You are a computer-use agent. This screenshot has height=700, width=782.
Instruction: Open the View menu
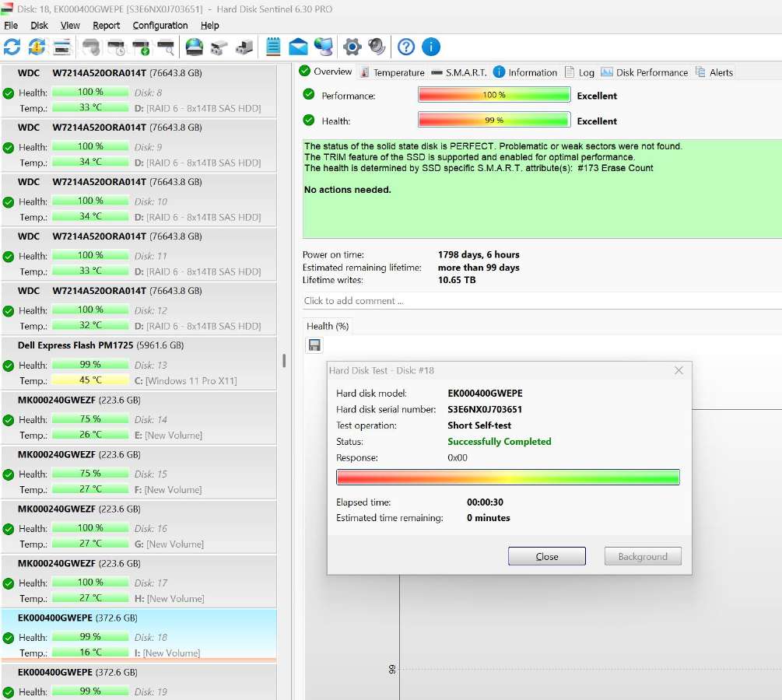[x=70, y=26]
